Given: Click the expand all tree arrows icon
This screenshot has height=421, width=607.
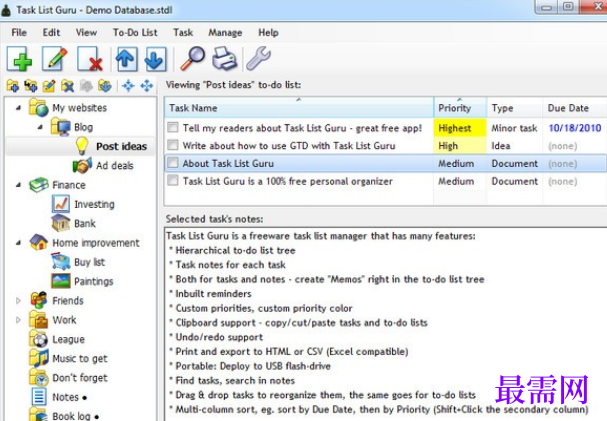Looking at the screenshot, I should tap(147, 86).
